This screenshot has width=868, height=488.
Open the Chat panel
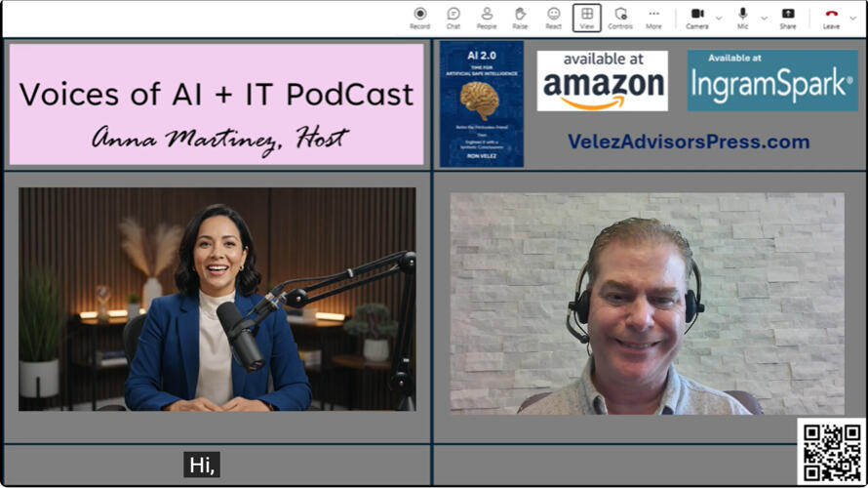click(454, 19)
